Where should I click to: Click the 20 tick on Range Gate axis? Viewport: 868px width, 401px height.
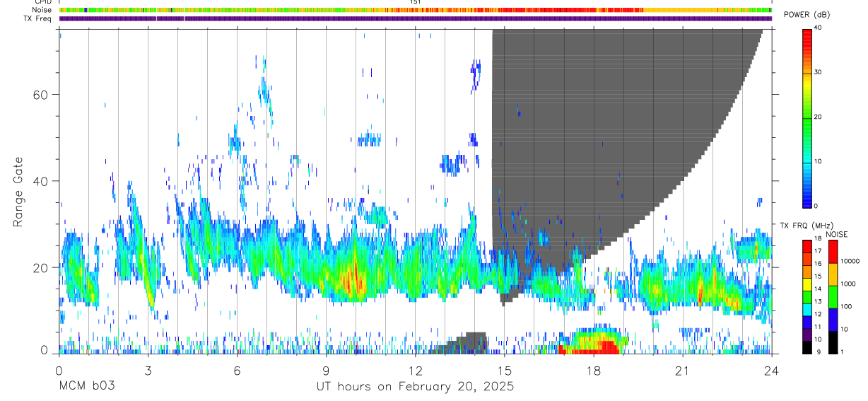point(40,267)
